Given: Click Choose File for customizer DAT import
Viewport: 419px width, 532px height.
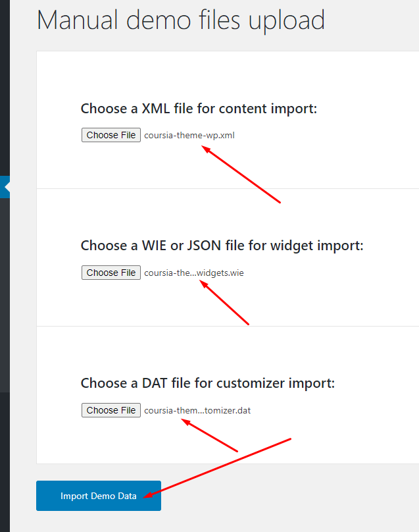Looking at the screenshot, I should (x=111, y=410).
